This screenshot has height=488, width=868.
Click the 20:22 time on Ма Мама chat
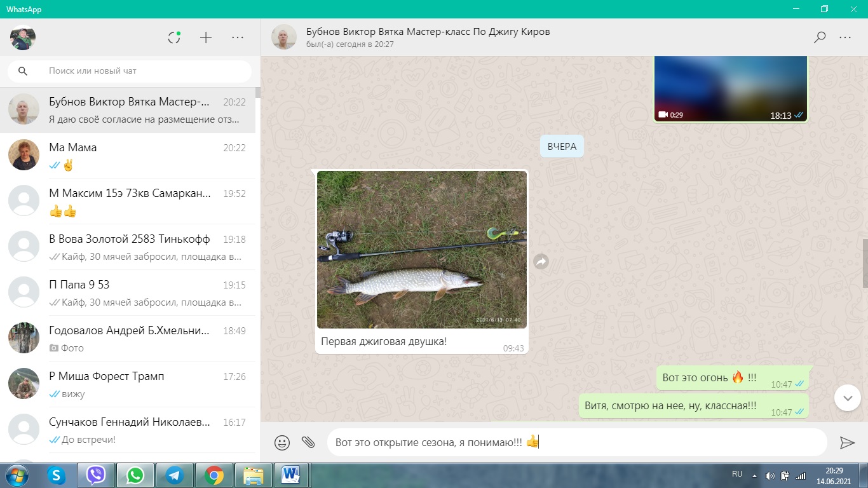tap(234, 147)
